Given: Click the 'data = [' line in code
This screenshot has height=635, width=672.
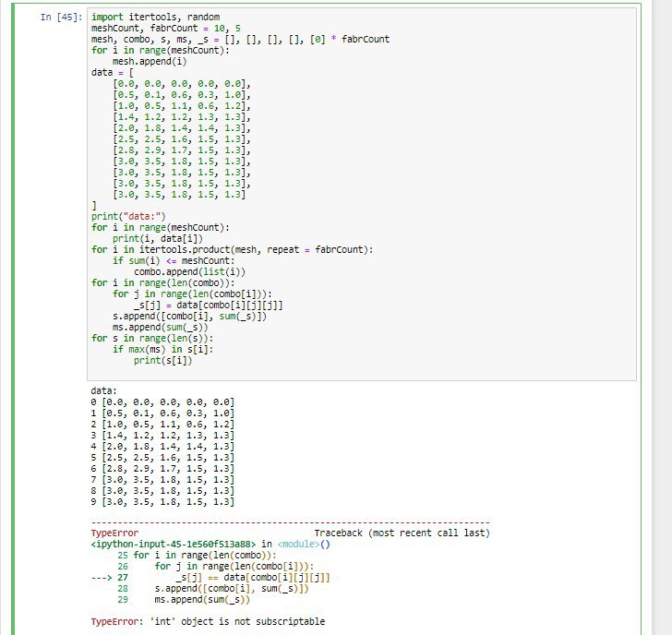Looking at the screenshot, I should 113,72.
